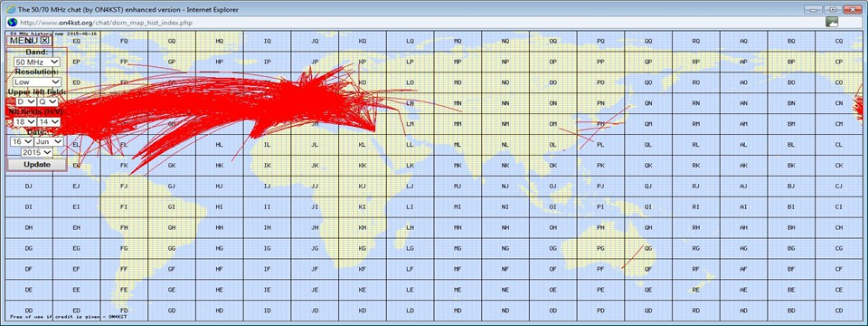
Task: Click the PG grid square over Australia
Action: [x=600, y=248]
